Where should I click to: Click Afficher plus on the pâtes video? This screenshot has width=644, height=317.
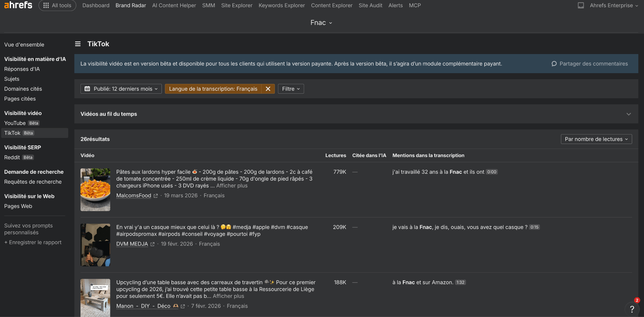click(x=232, y=186)
